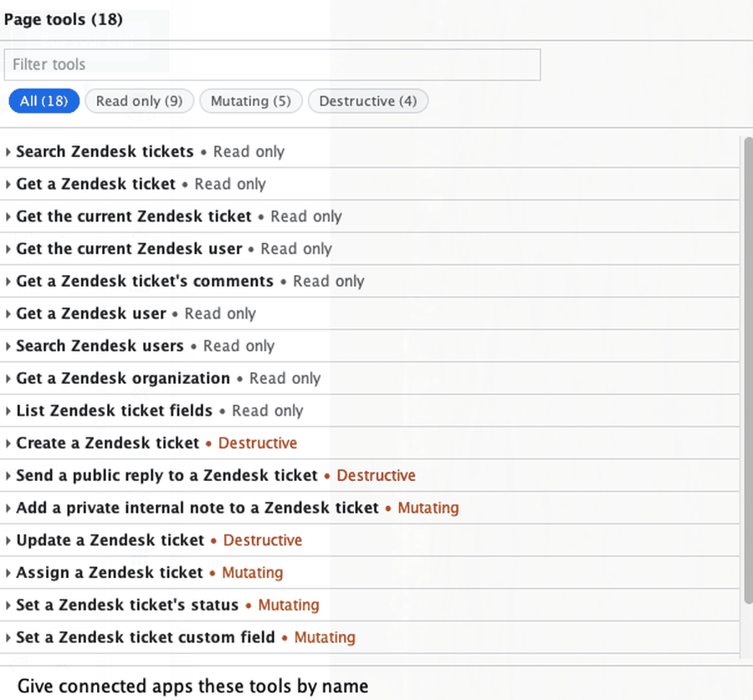Expand the Search Zendesk tickets disclosure triangle
Image resolution: width=753 pixels, height=700 pixels.
click(8, 152)
